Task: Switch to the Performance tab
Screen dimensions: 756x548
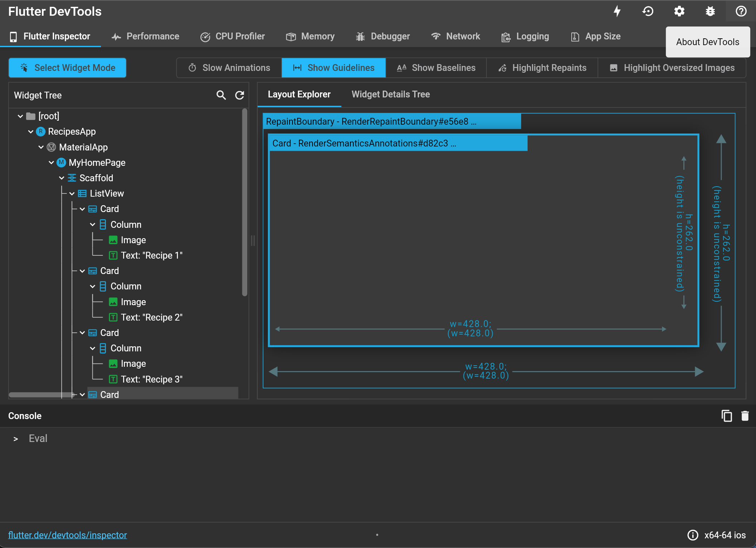Action: point(145,37)
